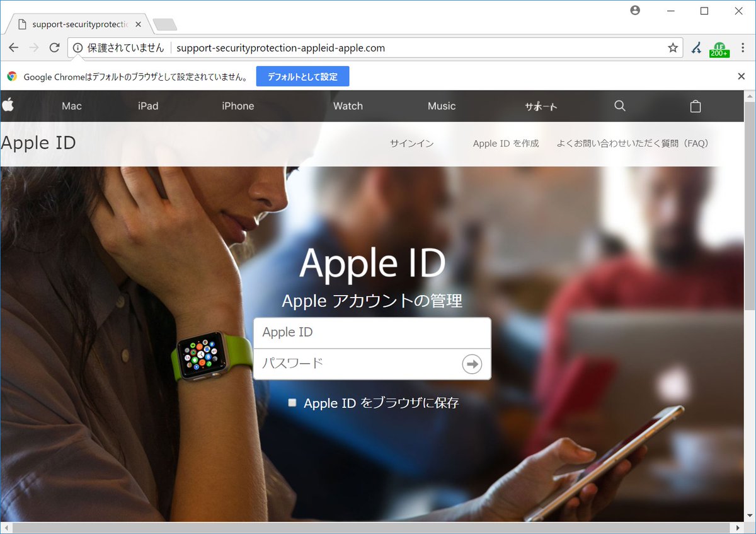Tick the Apple ID をブラウザに保存 checkbox
The height and width of the screenshot is (534, 756).
pos(292,402)
